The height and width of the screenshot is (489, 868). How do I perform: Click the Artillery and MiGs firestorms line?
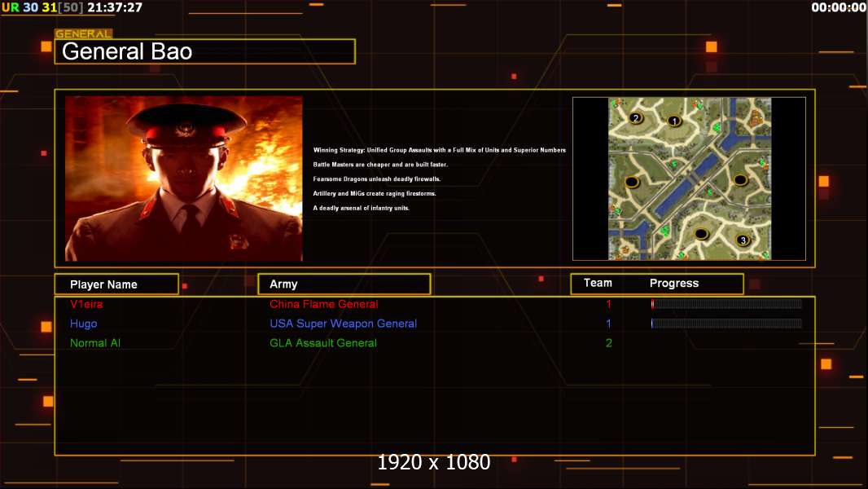pyautogui.click(x=375, y=193)
